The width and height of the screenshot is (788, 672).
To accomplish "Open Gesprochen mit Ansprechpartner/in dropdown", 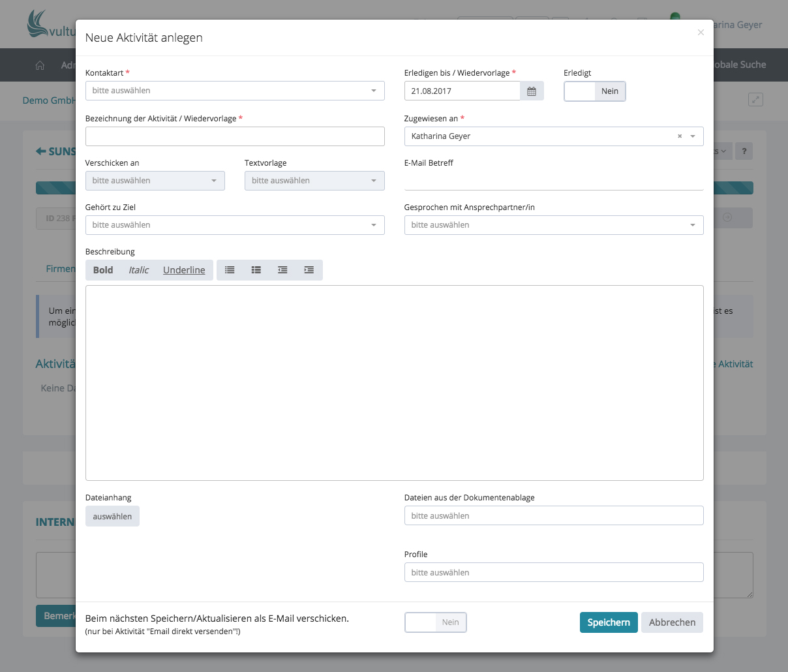I will [x=553, y=225].
